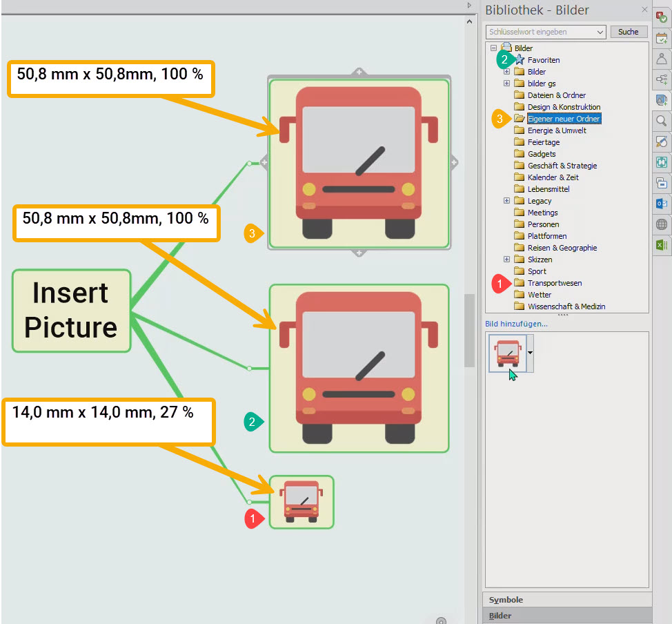Expand the Skizzen folder node

(x=507, y=260)
